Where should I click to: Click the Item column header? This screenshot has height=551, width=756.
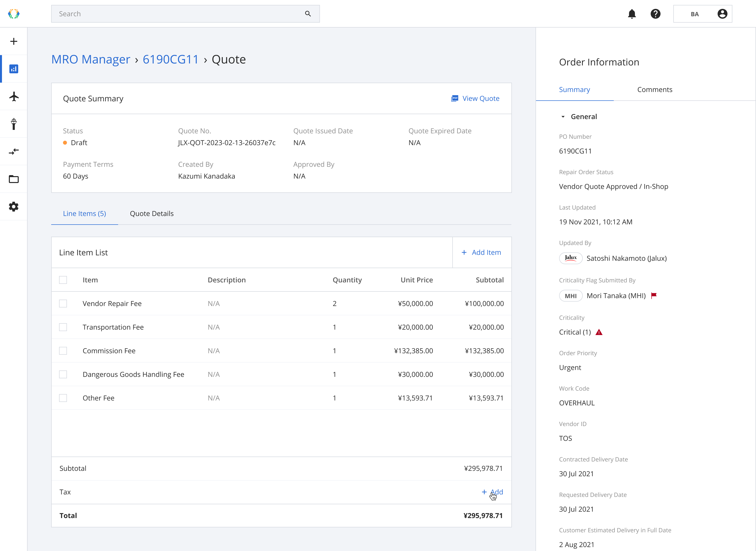tap(90, 280)
